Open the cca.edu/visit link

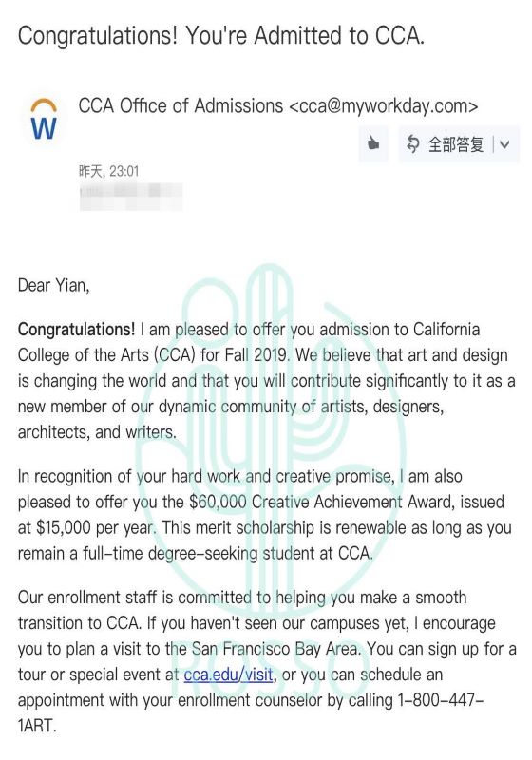tap(228, 674)
